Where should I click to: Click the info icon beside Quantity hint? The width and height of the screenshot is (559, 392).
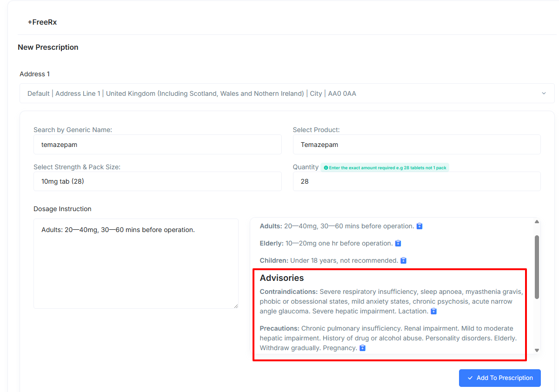pos(326,168)
